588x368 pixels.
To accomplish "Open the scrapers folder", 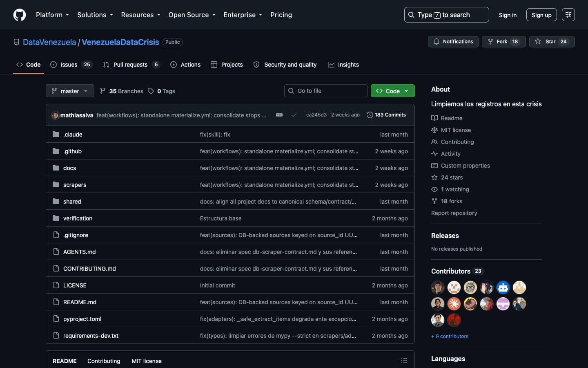I will 75,185.
